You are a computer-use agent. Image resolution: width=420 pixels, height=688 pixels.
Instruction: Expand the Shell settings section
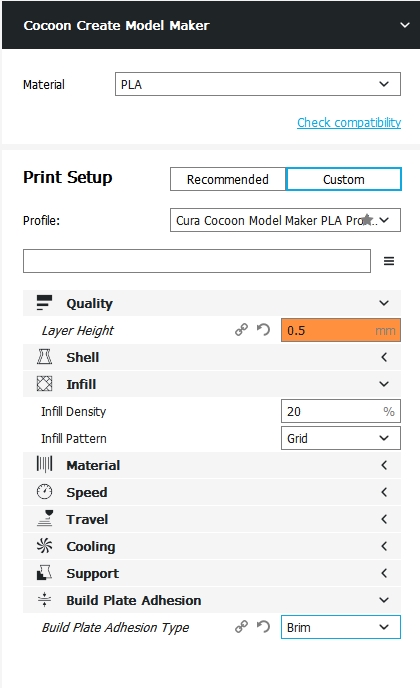tap(212, 357)
